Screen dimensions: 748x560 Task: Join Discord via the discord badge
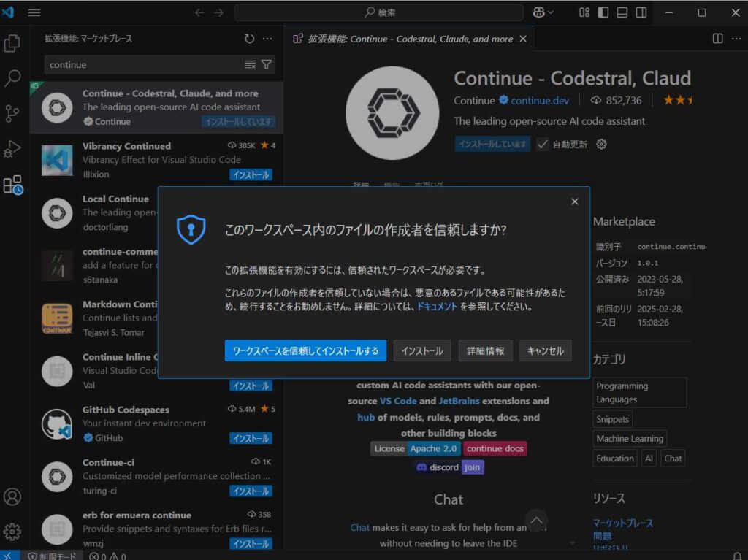coord(449,467)
